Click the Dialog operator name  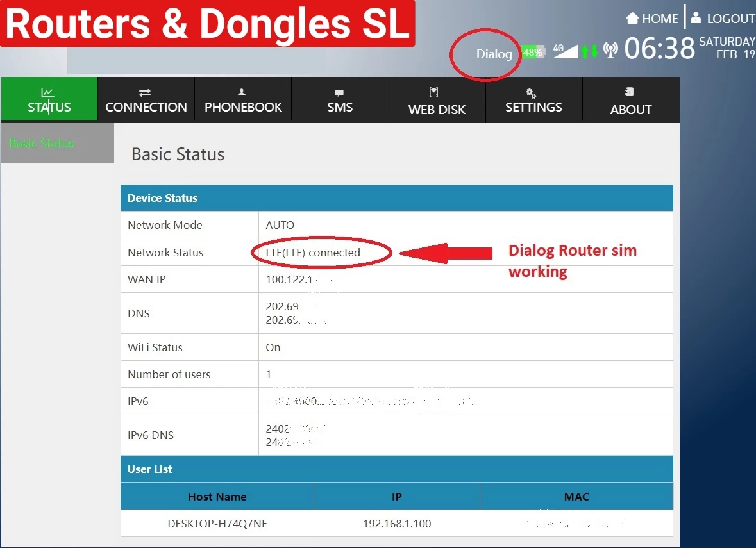click(494, 54)
